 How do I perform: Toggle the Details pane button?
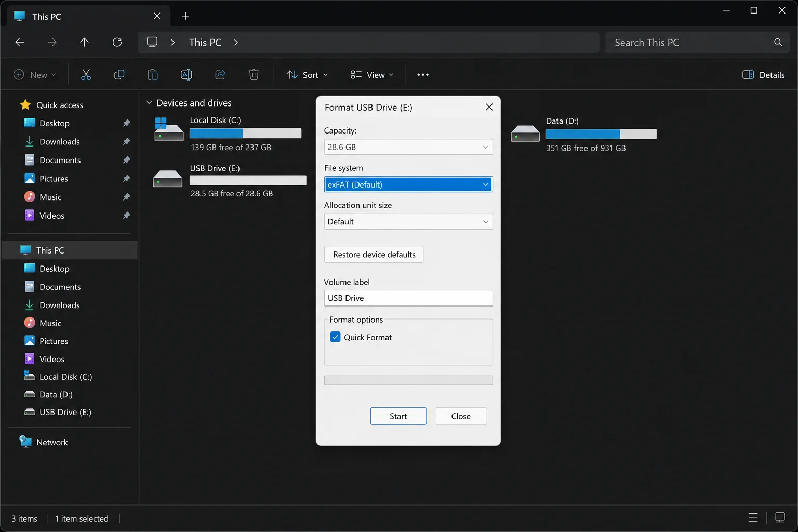[763, 75]
